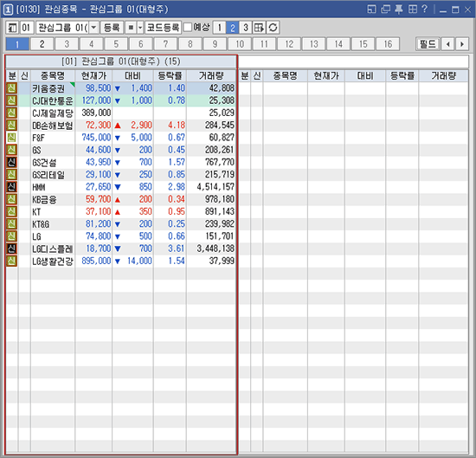Click the stop square button in toolbar
Screen dimensions: 476x458
(131, 28)
